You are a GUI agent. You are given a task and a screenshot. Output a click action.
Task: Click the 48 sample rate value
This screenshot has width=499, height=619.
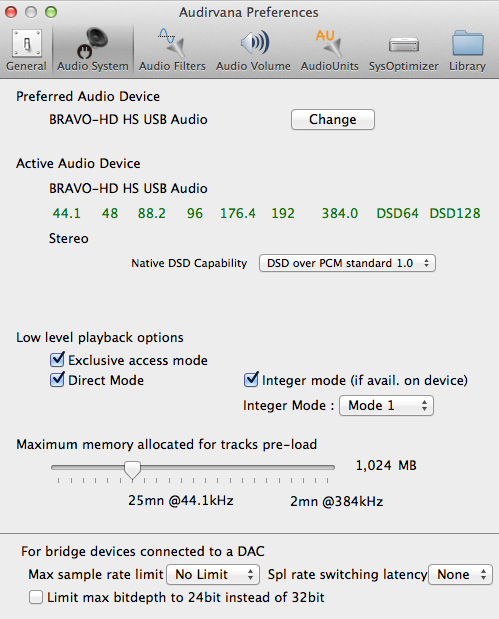click(110, 213)
